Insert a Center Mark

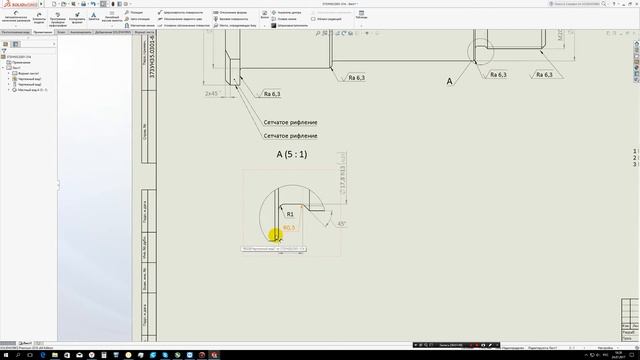coord(286,13)
